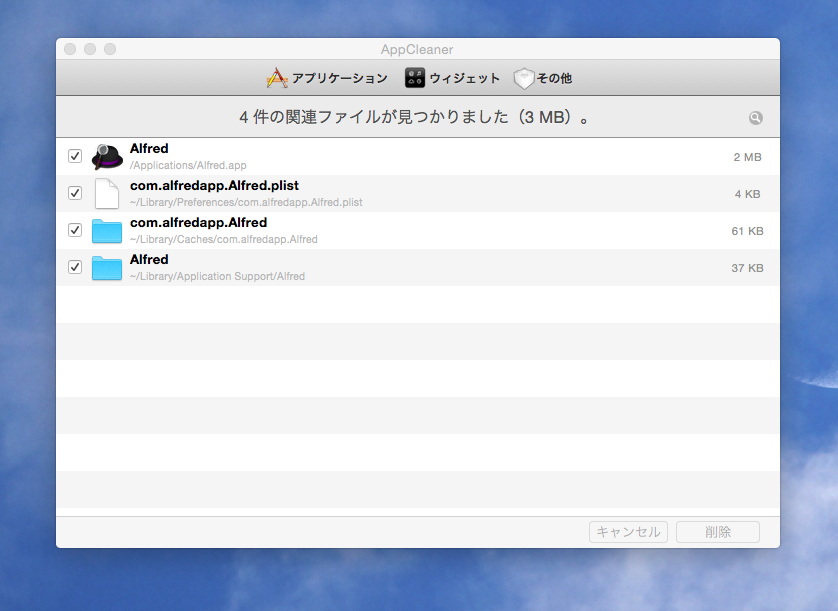Click the AppCleaner window title
838x611 pixels.
coord(417,49)
